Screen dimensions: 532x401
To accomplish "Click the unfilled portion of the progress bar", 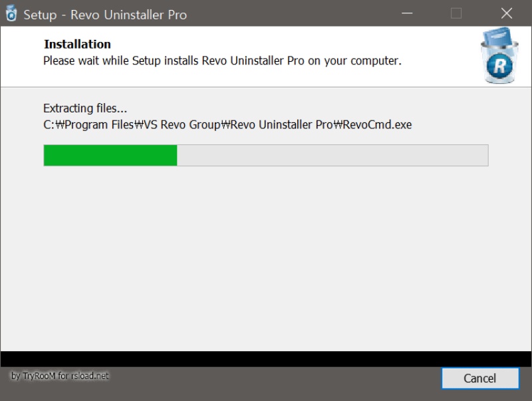I will (332, 156).
